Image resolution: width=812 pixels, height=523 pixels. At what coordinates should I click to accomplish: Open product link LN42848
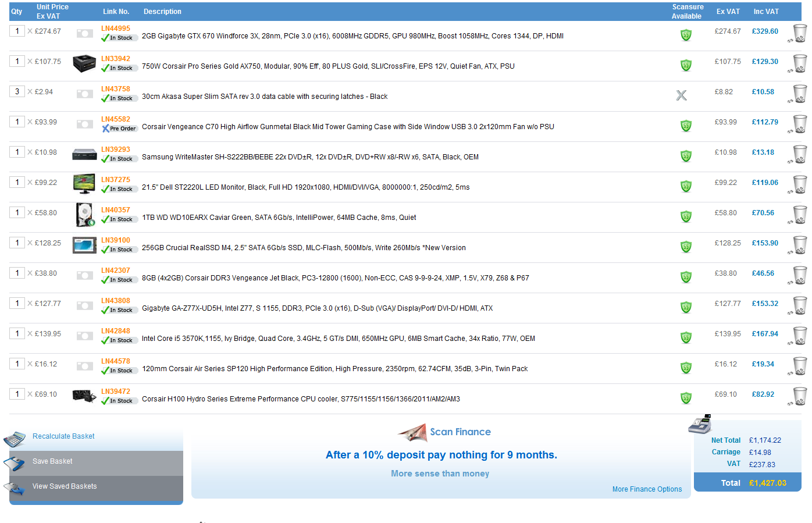(116, 331)
